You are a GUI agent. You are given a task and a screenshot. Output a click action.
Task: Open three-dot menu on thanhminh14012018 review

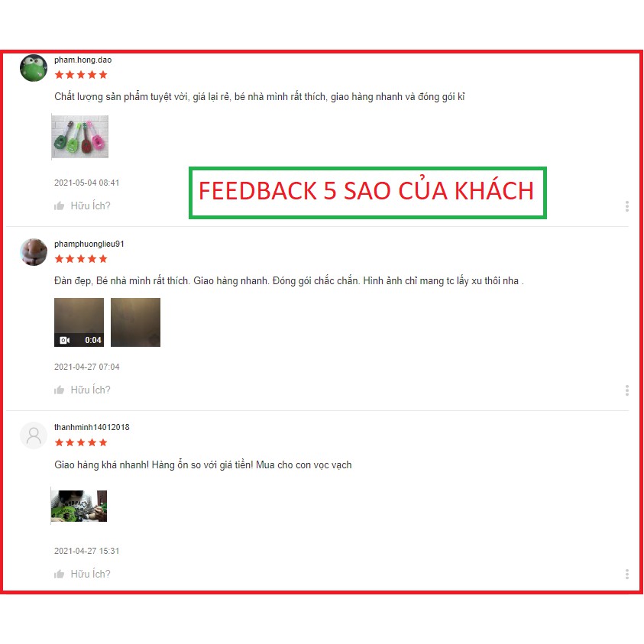(x=626, y=574)
